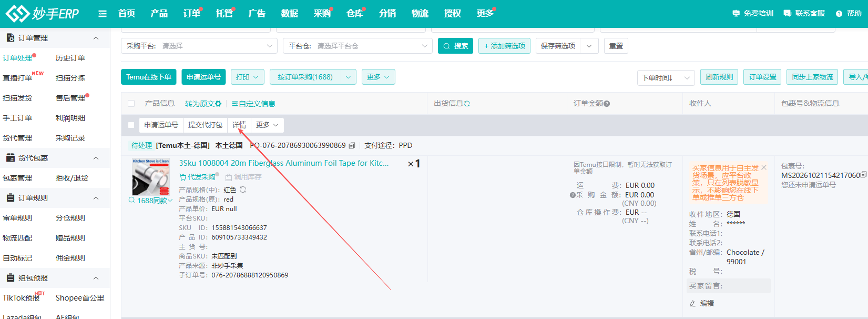Collapse the 订单管理 sidebar section
The height and width of the screenshot is (319, 868).
point(96,38)
